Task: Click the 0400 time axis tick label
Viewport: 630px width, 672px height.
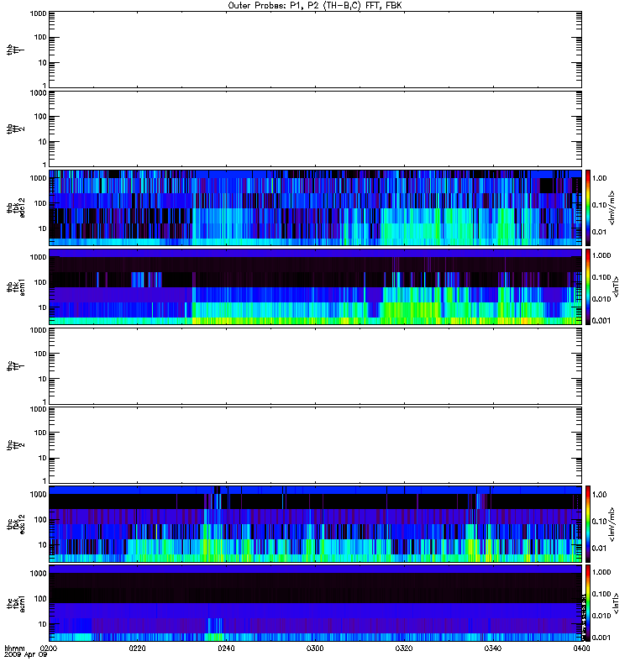Action: (581, 648)
